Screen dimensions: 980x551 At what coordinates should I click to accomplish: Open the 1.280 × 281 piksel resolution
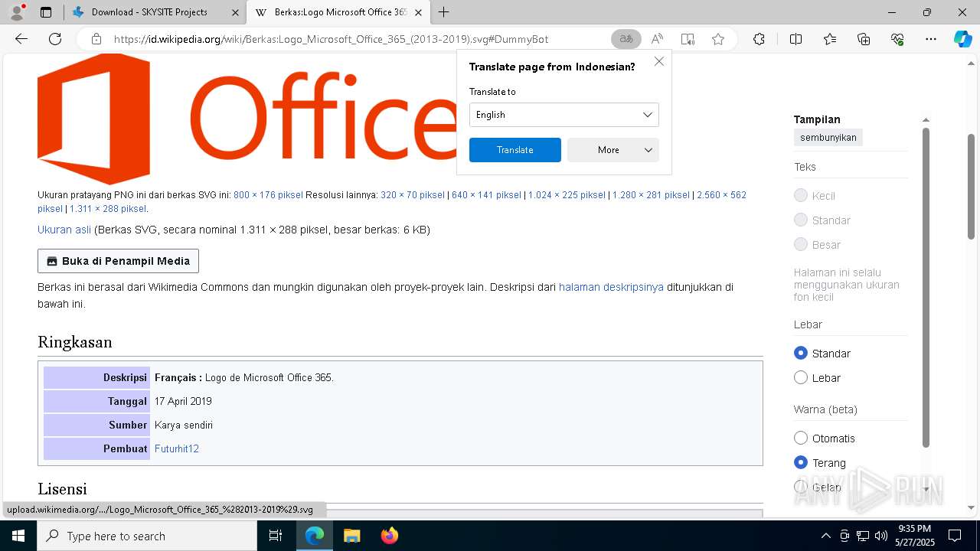coord(651,195)
